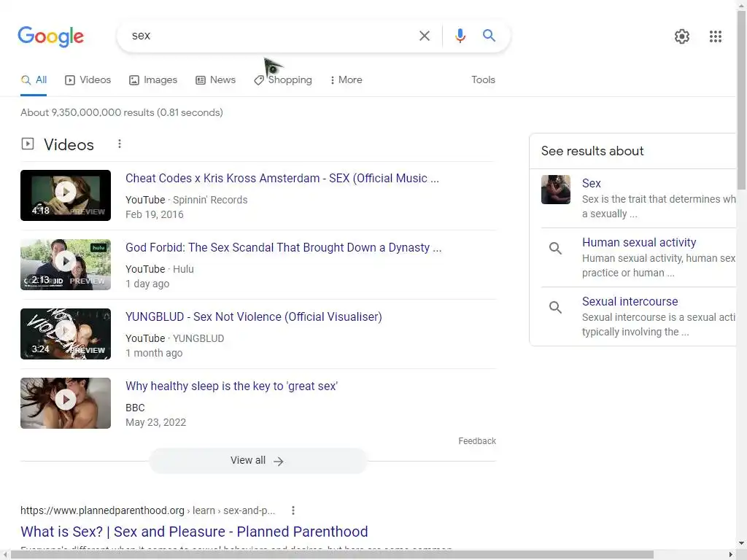Open the Google apps grid icon
Screen dimensions: 747x560
tap(715, 36)
